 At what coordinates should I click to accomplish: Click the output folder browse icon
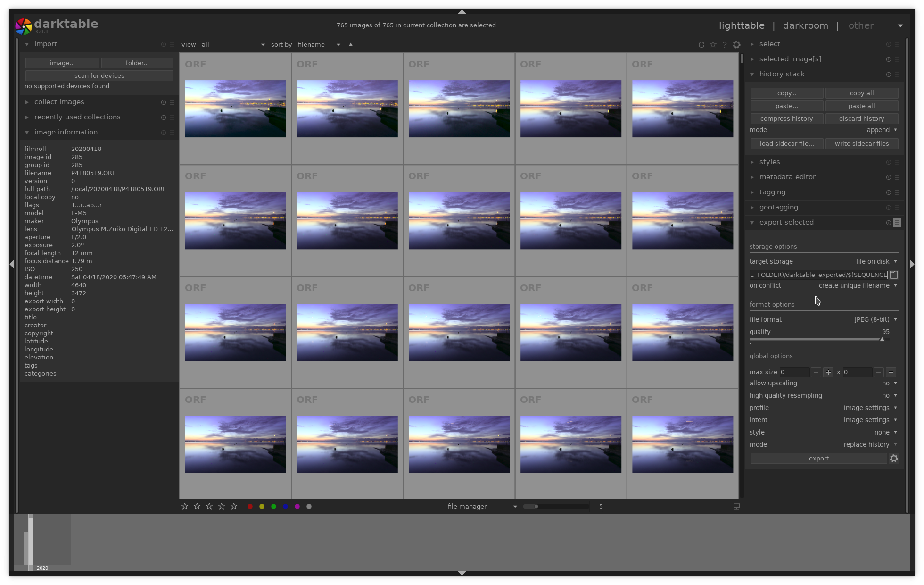[894, 275]
